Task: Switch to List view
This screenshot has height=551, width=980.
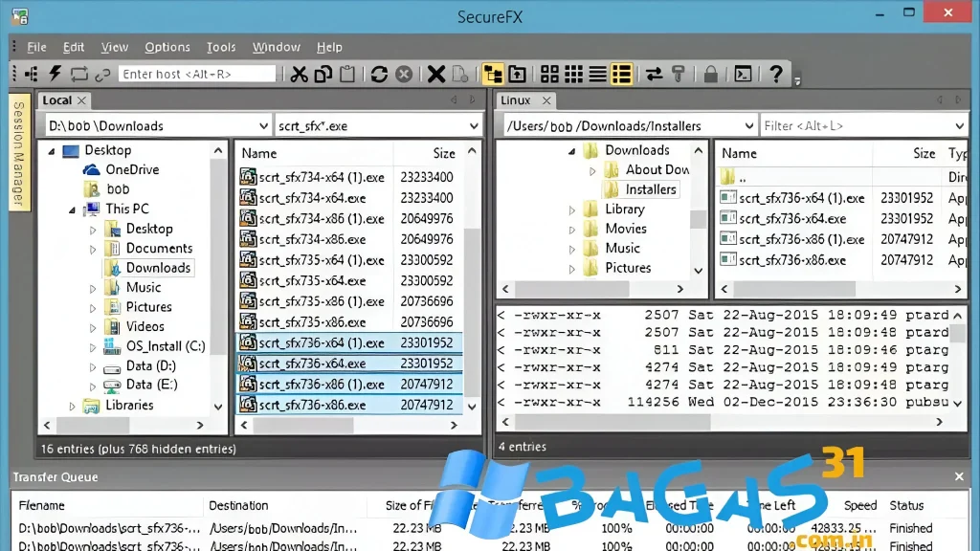Action: click(597, 75)
